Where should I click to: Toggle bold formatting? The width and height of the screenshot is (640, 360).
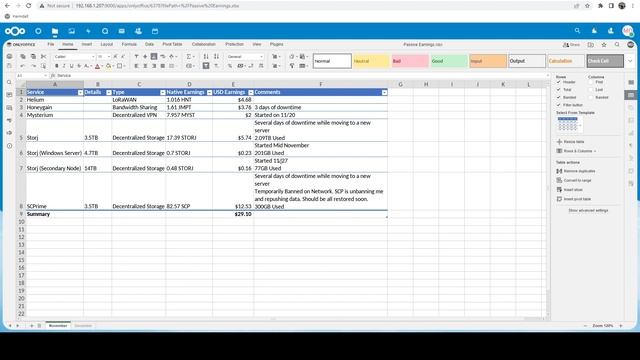[x=56, y=66]
